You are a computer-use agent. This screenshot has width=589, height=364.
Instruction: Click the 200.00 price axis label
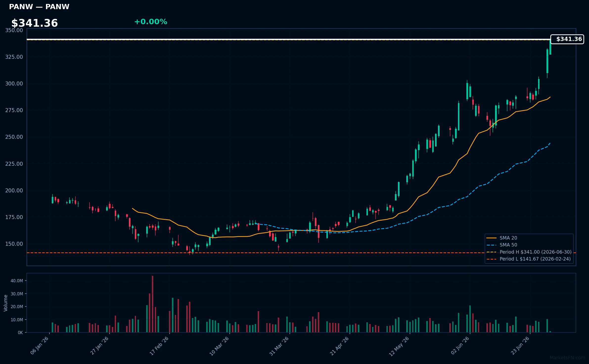click(x=14, y=191)
